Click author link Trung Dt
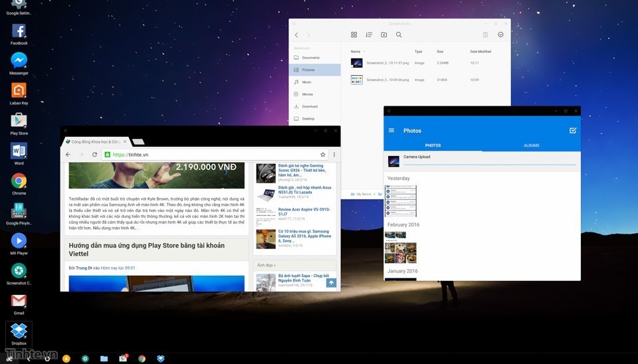638x364 pixels. [84, 268]
